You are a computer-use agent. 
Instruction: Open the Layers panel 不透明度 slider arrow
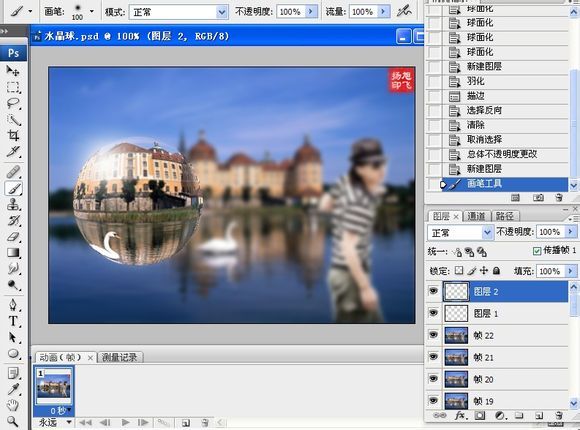tap(570, 232)
